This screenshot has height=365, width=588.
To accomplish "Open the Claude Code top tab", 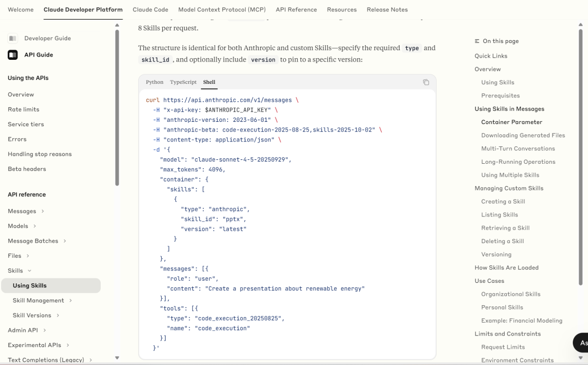I will coord(150,10).
